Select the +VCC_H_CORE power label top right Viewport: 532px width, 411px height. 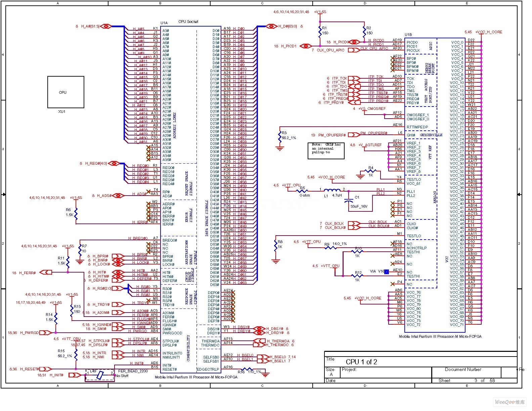[x=489, y=32]
